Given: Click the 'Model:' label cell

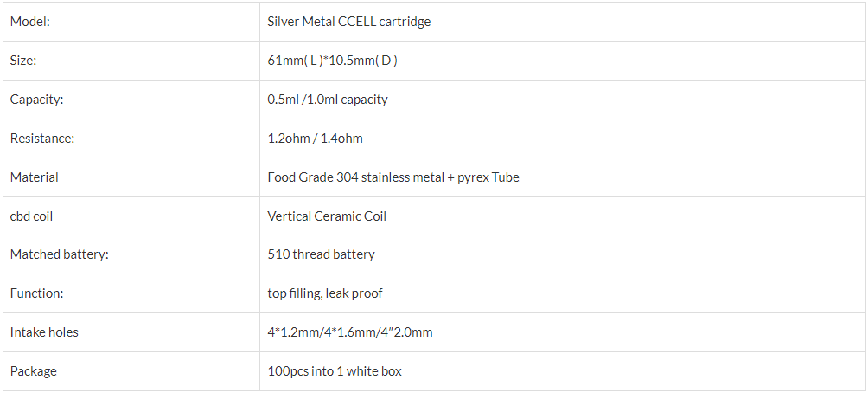Looking at the screenshot, I should (131, 22).
